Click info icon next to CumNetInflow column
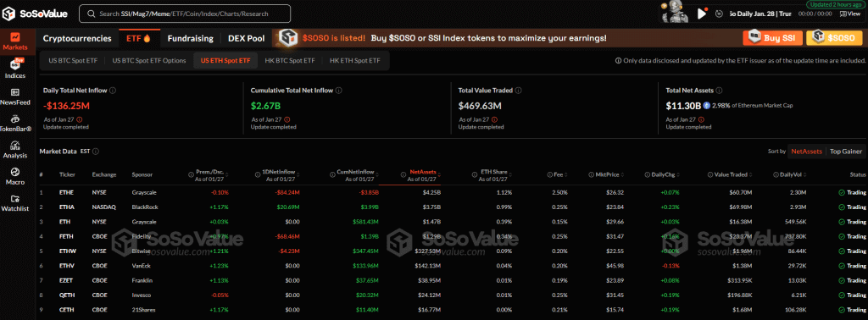868x320 pixels. pos(331,174)
